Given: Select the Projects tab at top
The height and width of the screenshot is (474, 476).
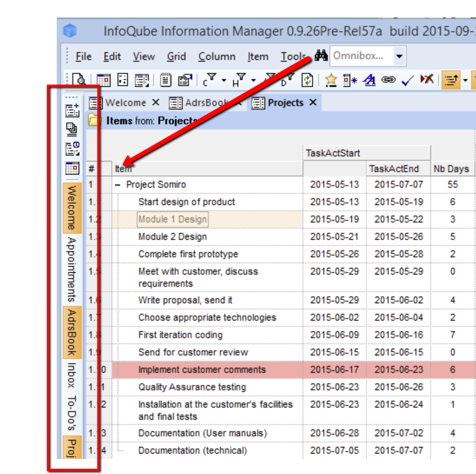Looking at the screenshot, I should pyautogui.click(x=285, y=103).
